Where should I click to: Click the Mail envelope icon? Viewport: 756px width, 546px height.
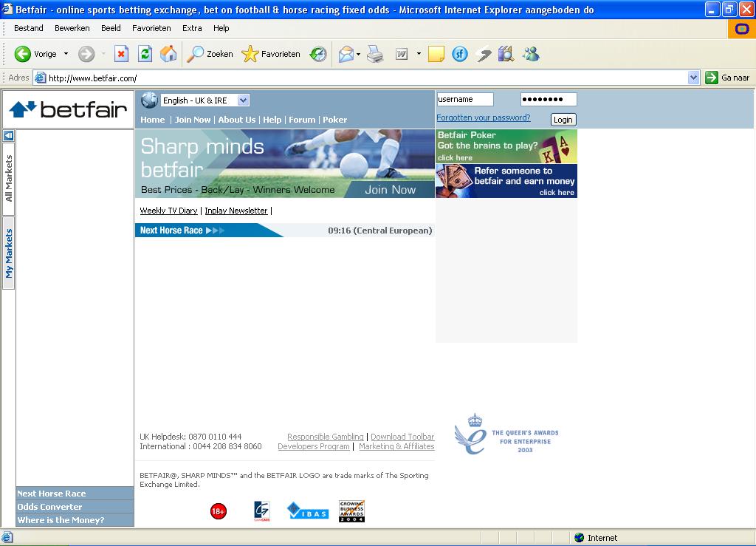(346, 54)
